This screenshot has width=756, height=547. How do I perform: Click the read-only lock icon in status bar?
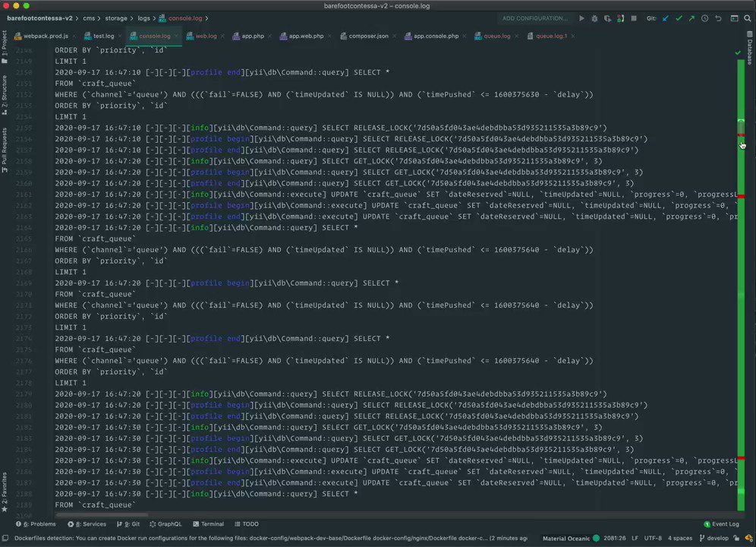coord(736,538)
